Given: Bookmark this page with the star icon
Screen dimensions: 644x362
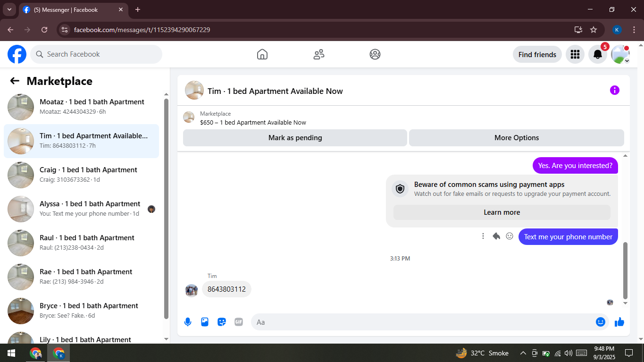Looking at the screenshot, I should pyautogui.click(x=594, y=30).
